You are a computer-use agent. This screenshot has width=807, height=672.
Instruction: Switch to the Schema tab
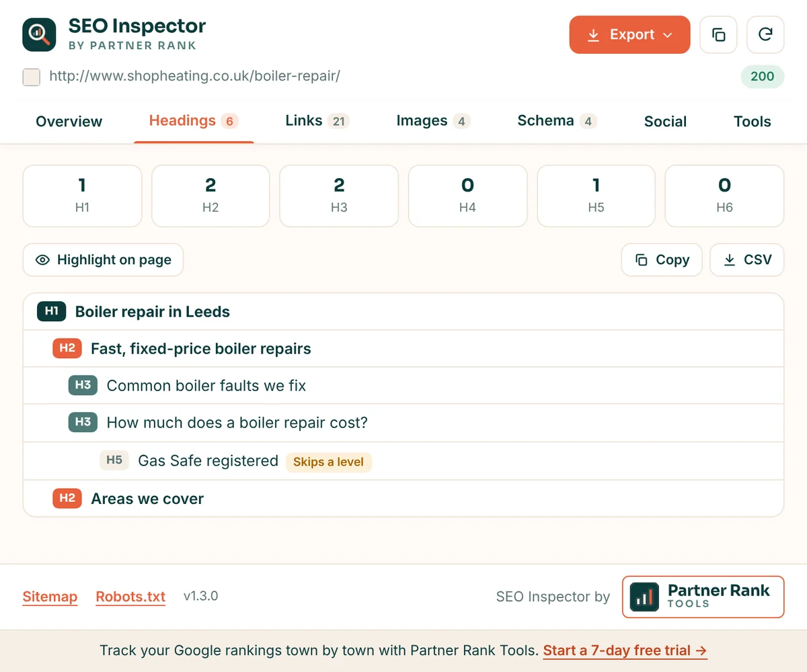[x=557, y=121]
